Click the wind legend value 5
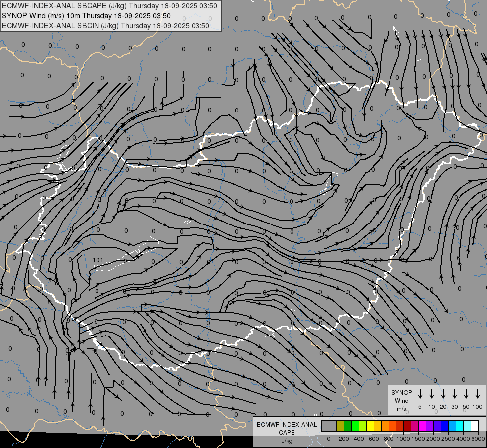Screen dimensions: 487x448 420,407
